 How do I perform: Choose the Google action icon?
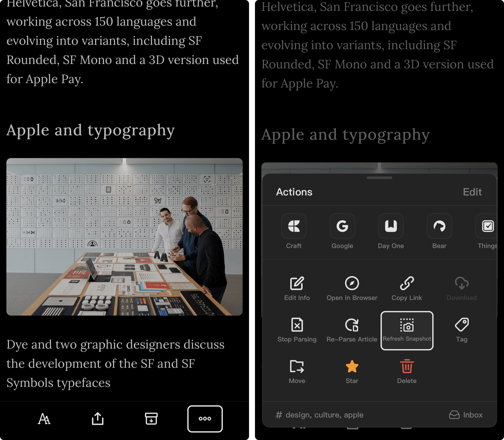pos(342,231)
